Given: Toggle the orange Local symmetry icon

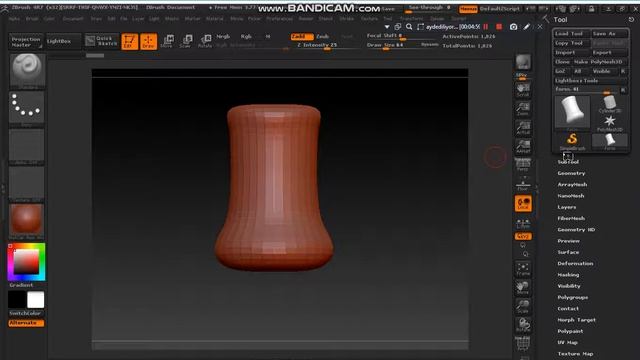Looking at the screenshot, I should 523,203.
